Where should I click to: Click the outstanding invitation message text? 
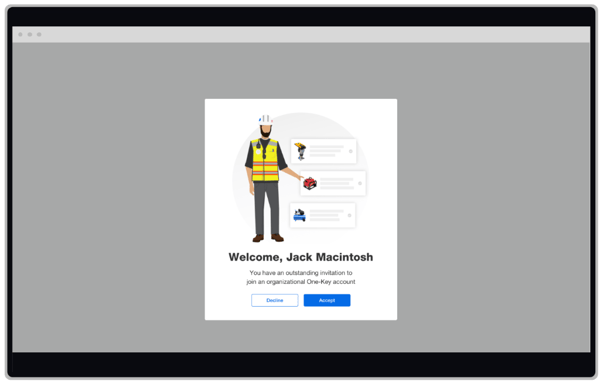coord(301,277)
